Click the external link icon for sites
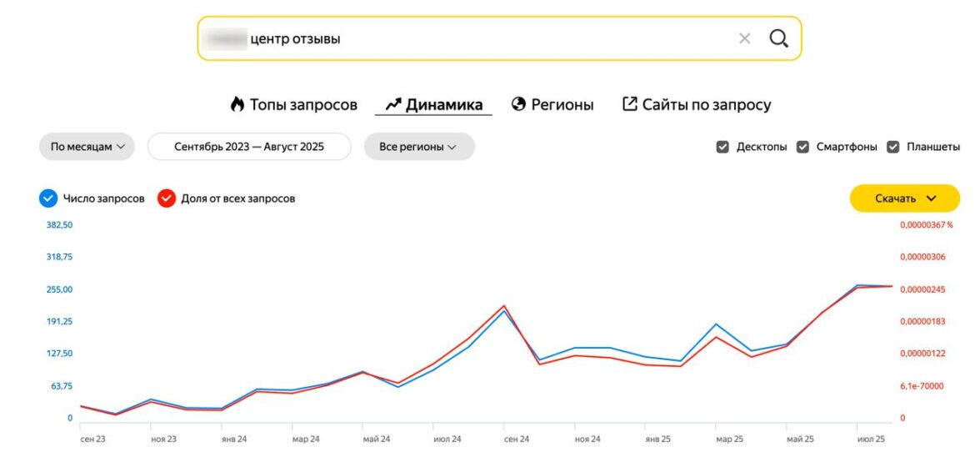Screen dimensions: 980x462 tap(630, 105)
